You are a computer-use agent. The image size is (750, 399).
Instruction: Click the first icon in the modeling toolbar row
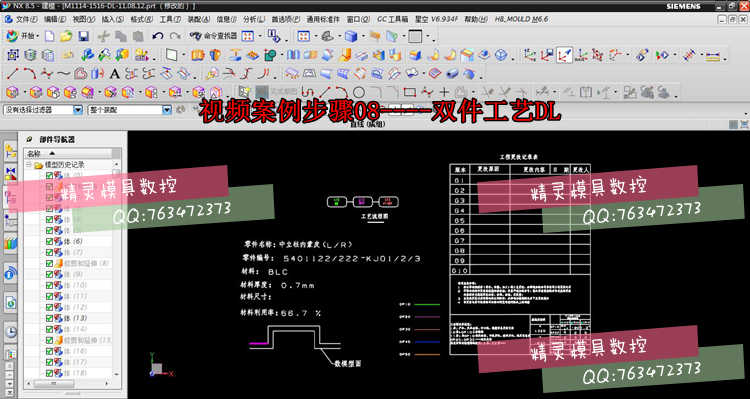(12, 55)
